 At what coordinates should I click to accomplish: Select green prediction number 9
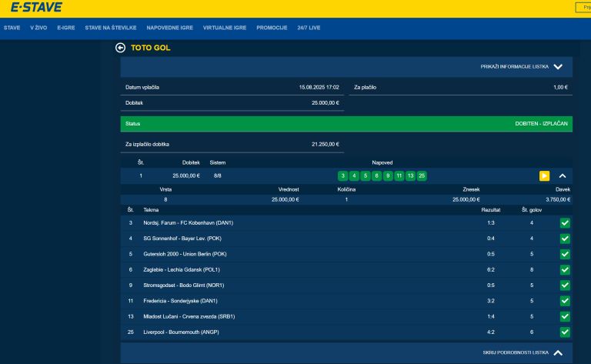pyautogui.click(x=388, y=176)
